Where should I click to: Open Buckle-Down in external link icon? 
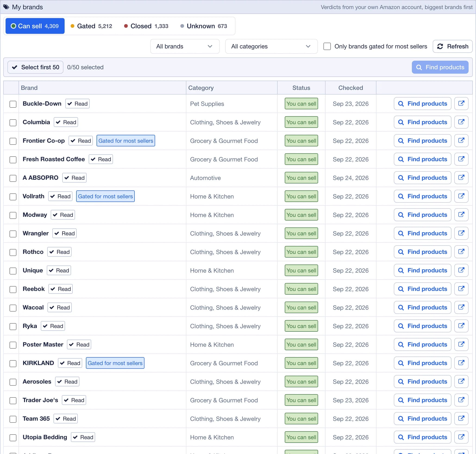point(461,104)
